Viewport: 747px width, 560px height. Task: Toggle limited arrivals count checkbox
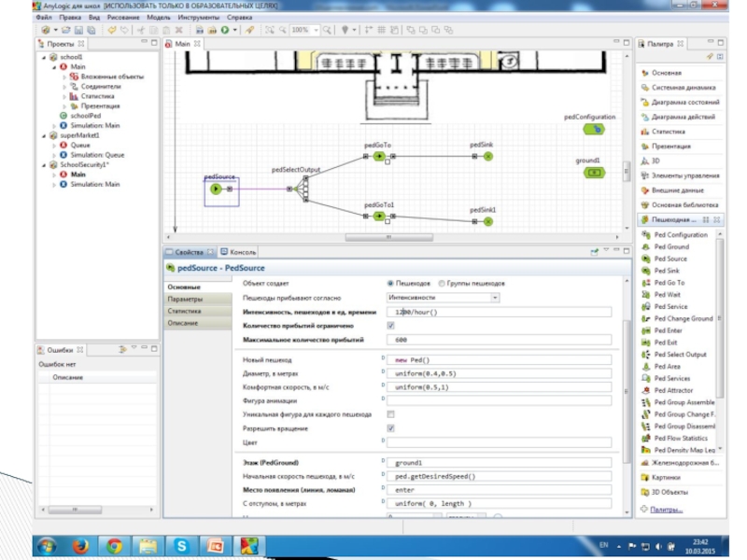(x=390, y=326)
